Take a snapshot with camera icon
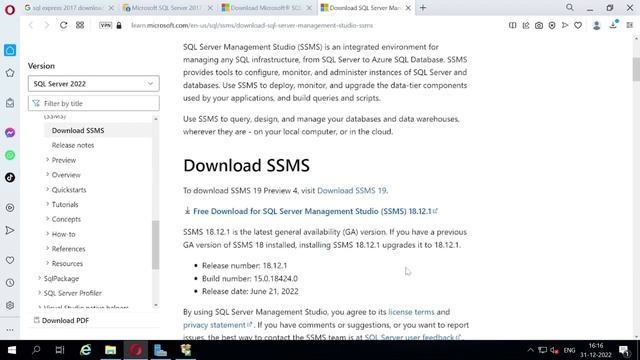 click(x=539, y=25)
